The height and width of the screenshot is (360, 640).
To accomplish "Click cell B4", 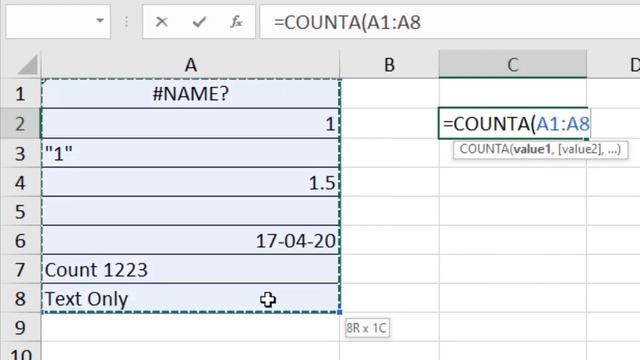I will pyautogui.click(x=389, y=182).
